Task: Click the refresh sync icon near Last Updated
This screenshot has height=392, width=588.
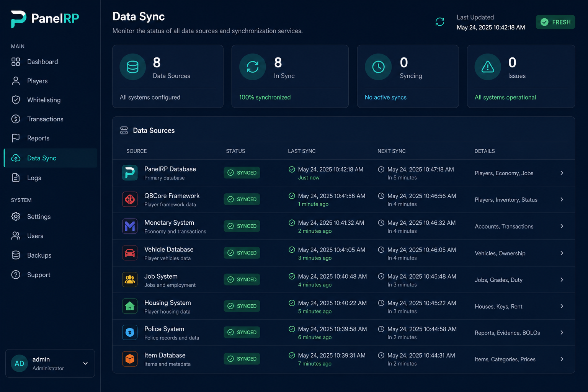Action: point(440,22)
